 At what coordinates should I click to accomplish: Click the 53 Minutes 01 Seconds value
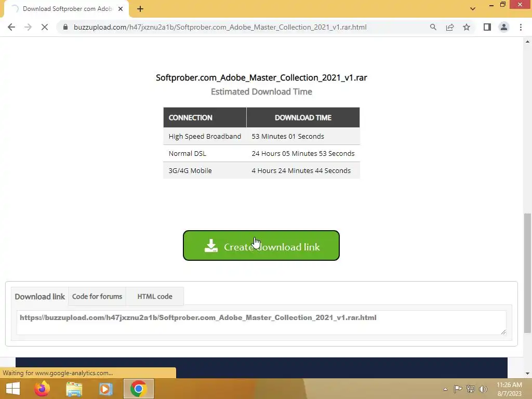pos(288,137)
